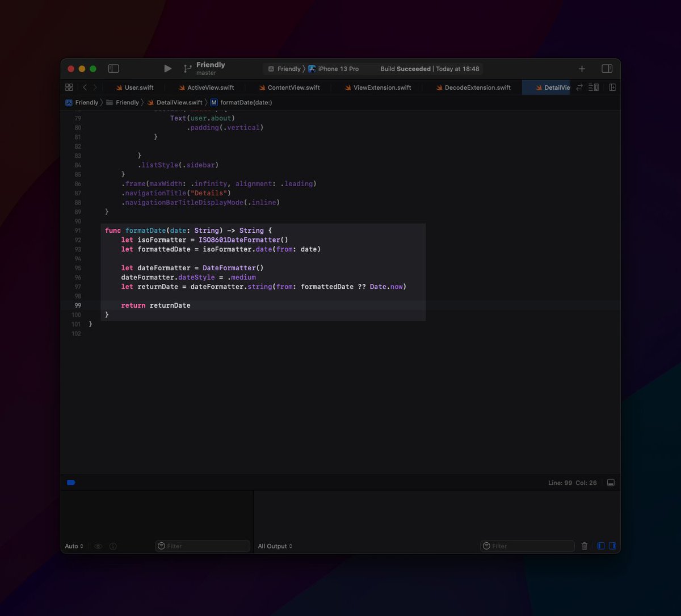Choose the iPhone 13 Pro destination
The height and width of the screenshot is (616, 681).
pos(334,69)
